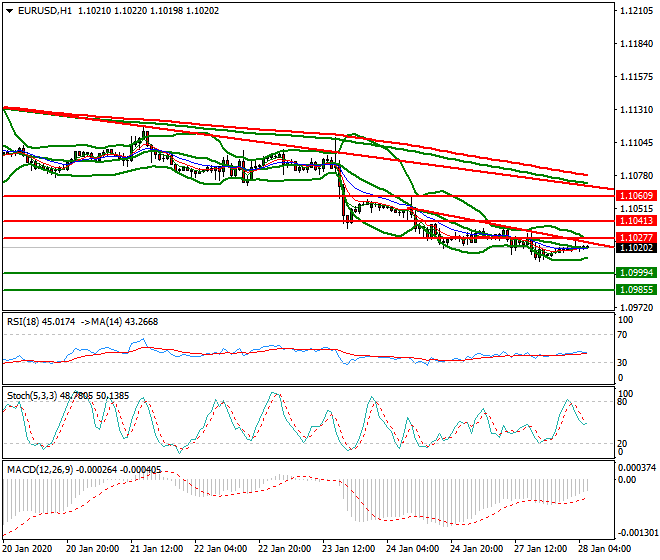Click the MACD scale value -0.001301
660x560 pixels.
(637, 533)
